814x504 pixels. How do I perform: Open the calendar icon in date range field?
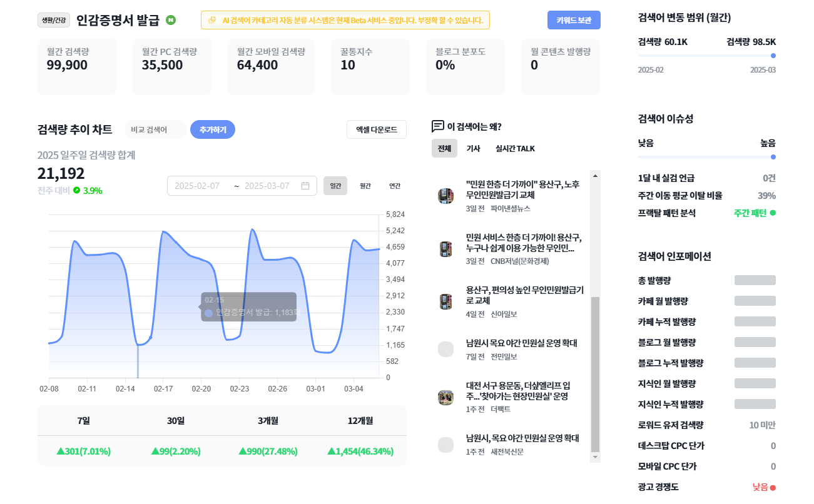(305, 186)
